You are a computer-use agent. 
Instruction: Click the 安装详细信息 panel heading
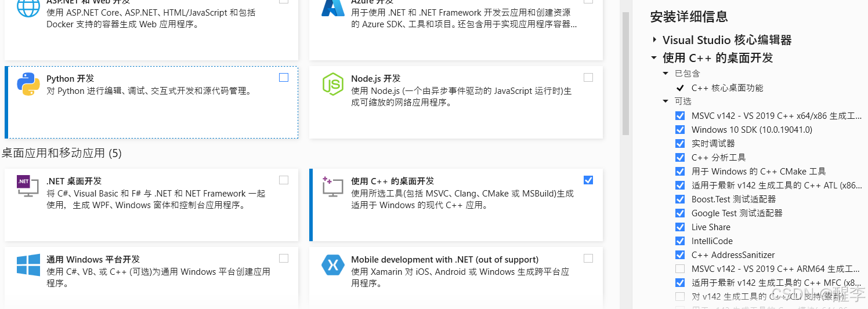click(x=689, y=17)
